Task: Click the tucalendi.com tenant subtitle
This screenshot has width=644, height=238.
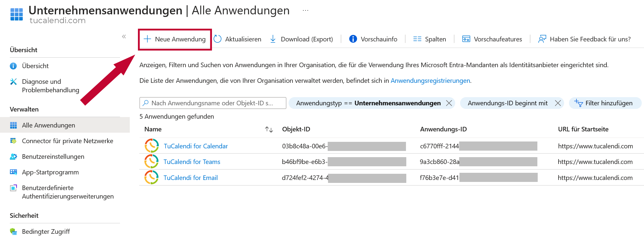Action: pyautogui.click(x=58, y=21)
